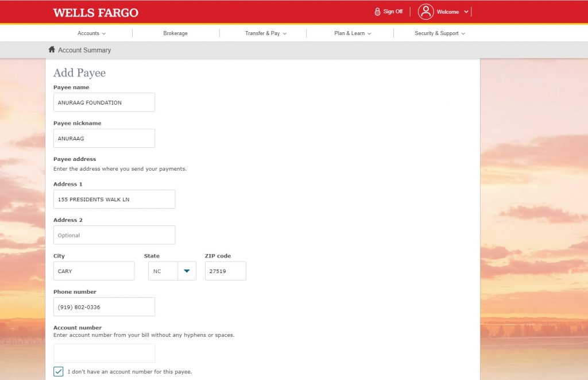Click the 'Phone number' label
The height and width of the screenshot is (380, 588).
tap(75, 292)
